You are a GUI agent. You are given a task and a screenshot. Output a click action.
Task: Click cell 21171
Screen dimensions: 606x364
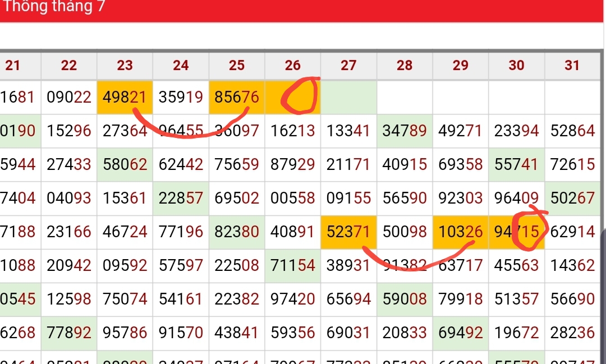click(348, 164)
